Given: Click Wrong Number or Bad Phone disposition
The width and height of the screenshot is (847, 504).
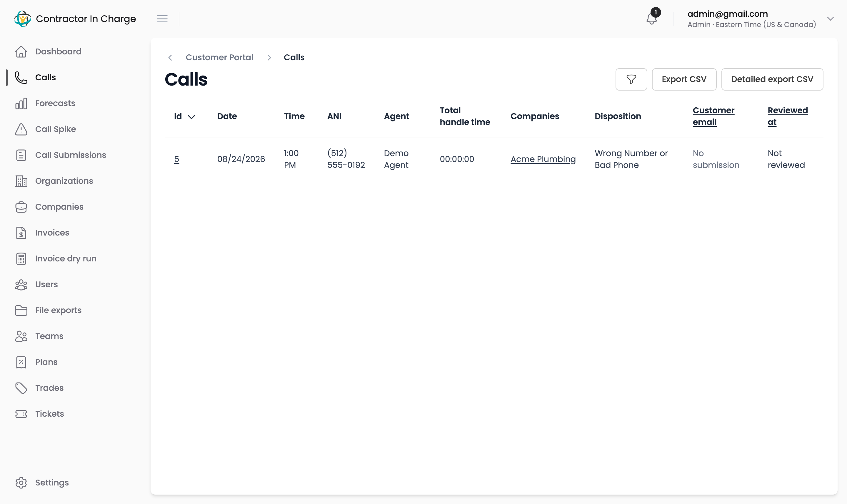Looking at the screenshot, I should (631, 159).
